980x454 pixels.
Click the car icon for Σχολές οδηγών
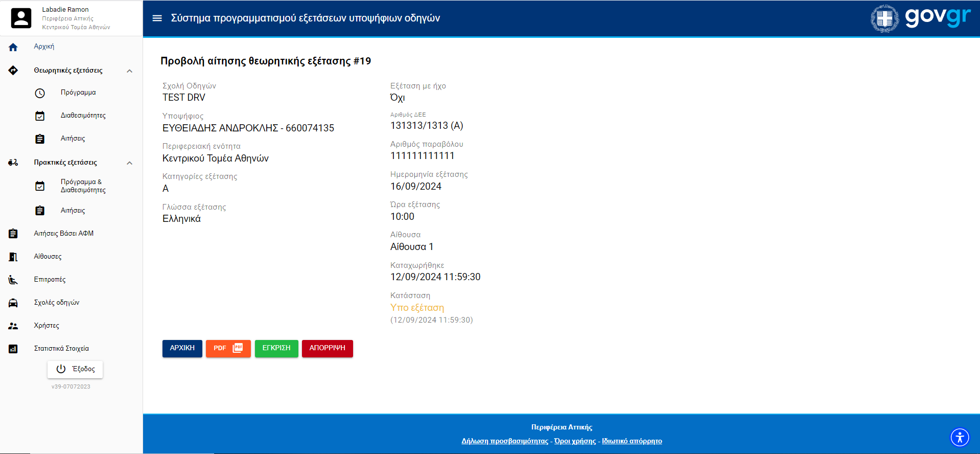(x=13, y=303)
